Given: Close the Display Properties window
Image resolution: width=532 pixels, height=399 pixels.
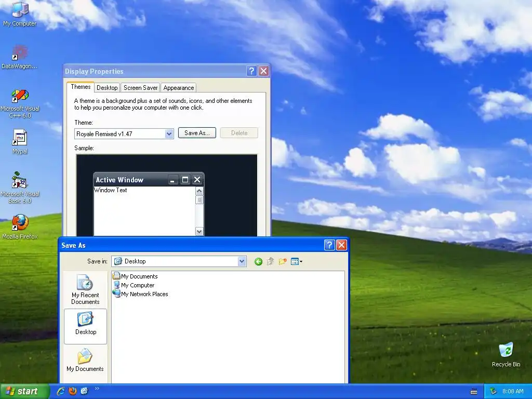Looking at the screenshot, I should tap(263, 71).
